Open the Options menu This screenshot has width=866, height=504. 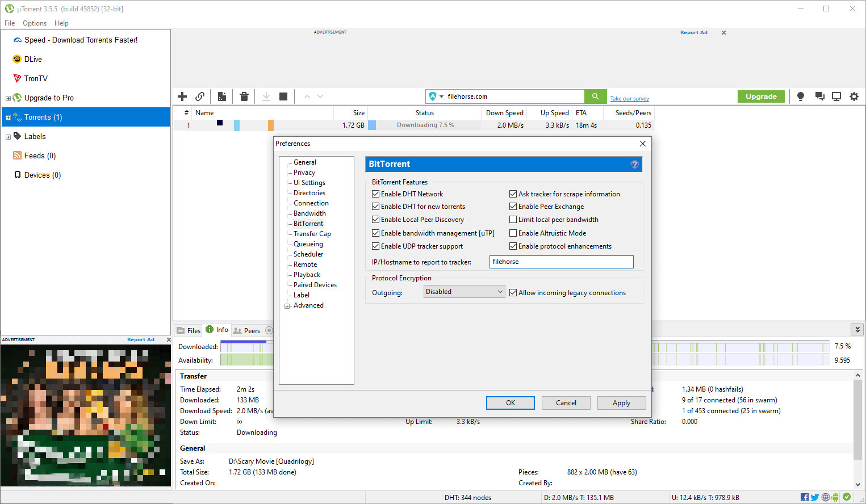(35, 23)
